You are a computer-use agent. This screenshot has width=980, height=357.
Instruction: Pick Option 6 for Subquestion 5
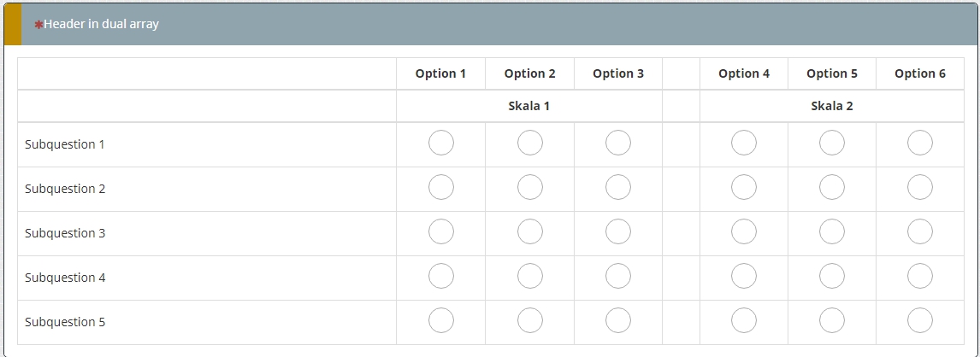920,321
